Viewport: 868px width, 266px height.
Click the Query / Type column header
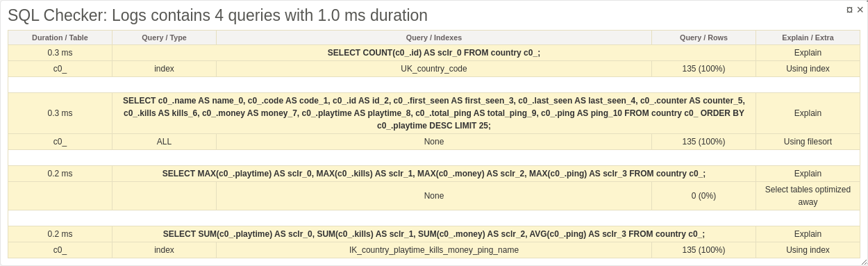click(164, 38)
